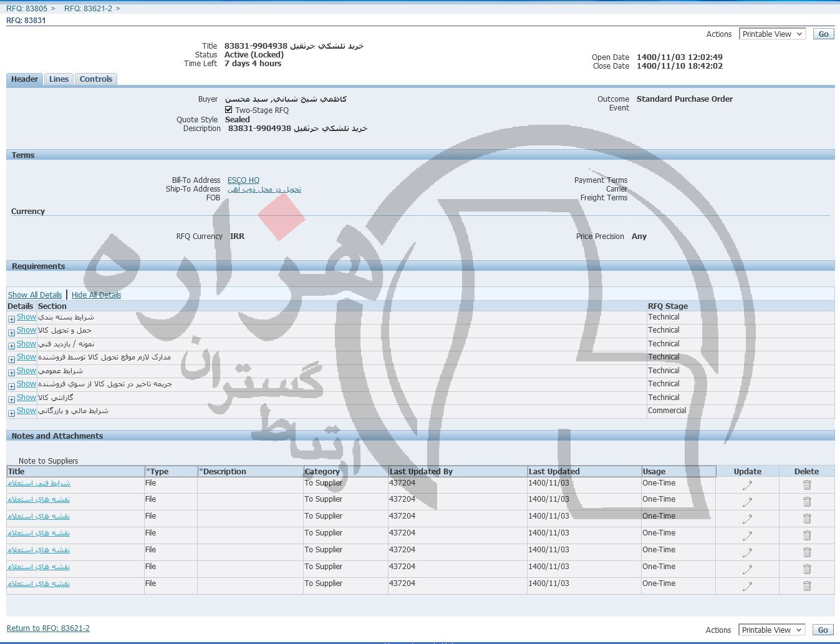The image size is (840, 644).
Task: Click Show link for شرايط عمومي section
Action: (x=26, y=371)
